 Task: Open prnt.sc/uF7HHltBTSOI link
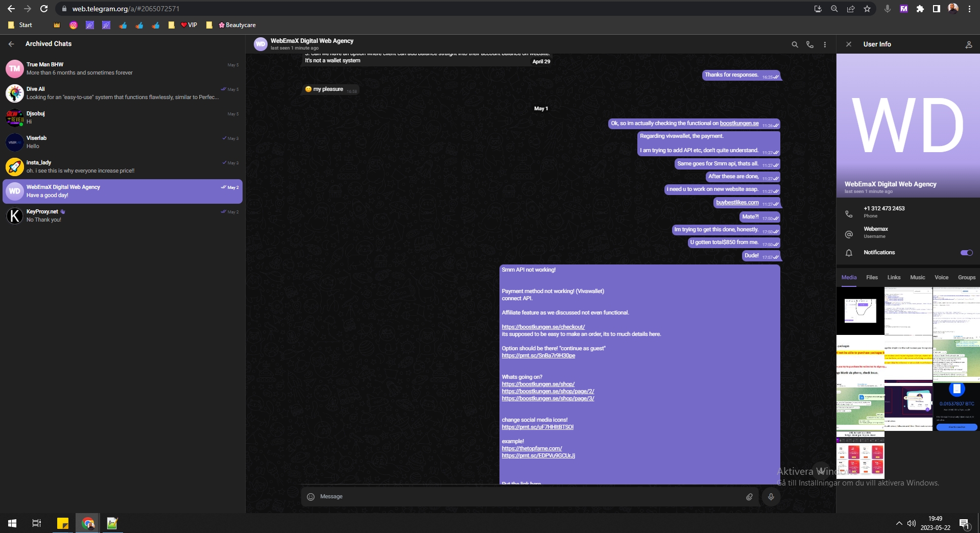click(x=537, y=427)
